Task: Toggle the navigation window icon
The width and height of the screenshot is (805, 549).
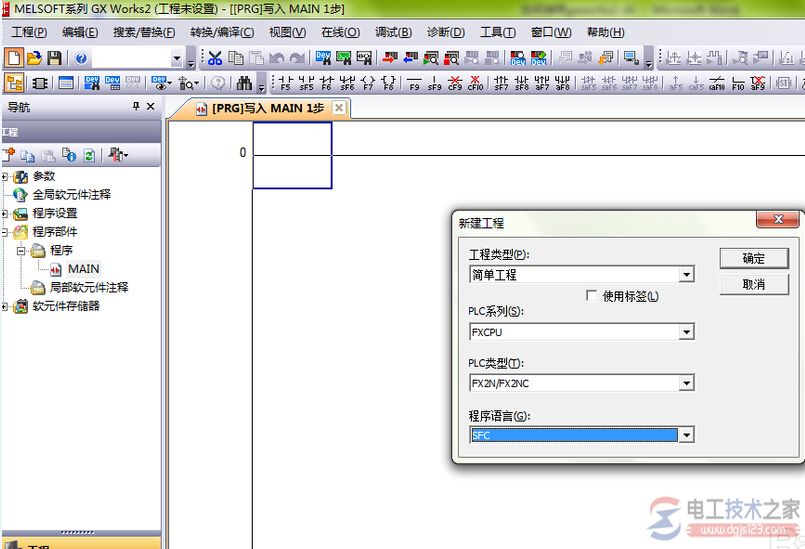Action: (x=14, y=82)
